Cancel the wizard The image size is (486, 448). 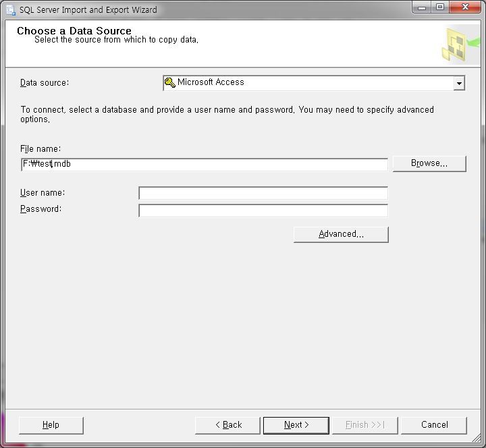tap(434, 425)
